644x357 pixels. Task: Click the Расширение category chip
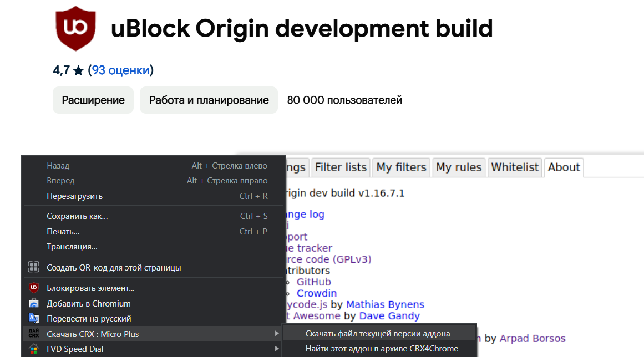(93, 100)
